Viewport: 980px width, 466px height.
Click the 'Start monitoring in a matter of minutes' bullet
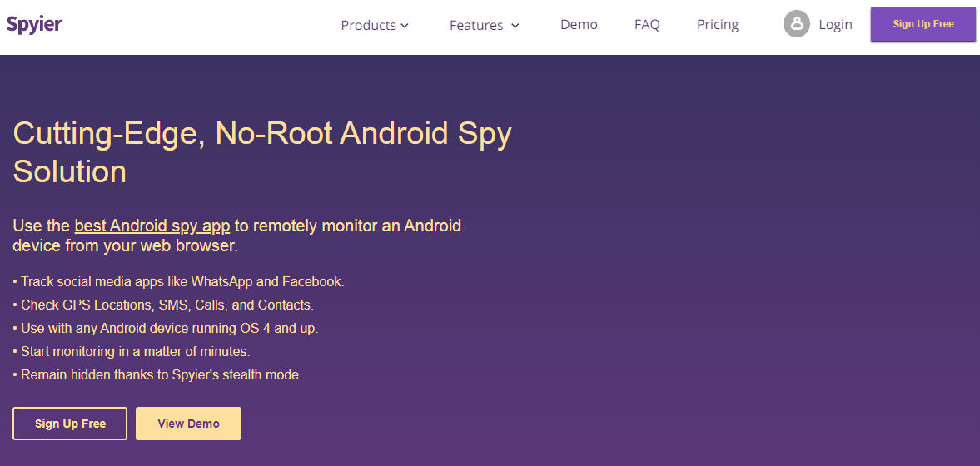[x=132, y=352]
